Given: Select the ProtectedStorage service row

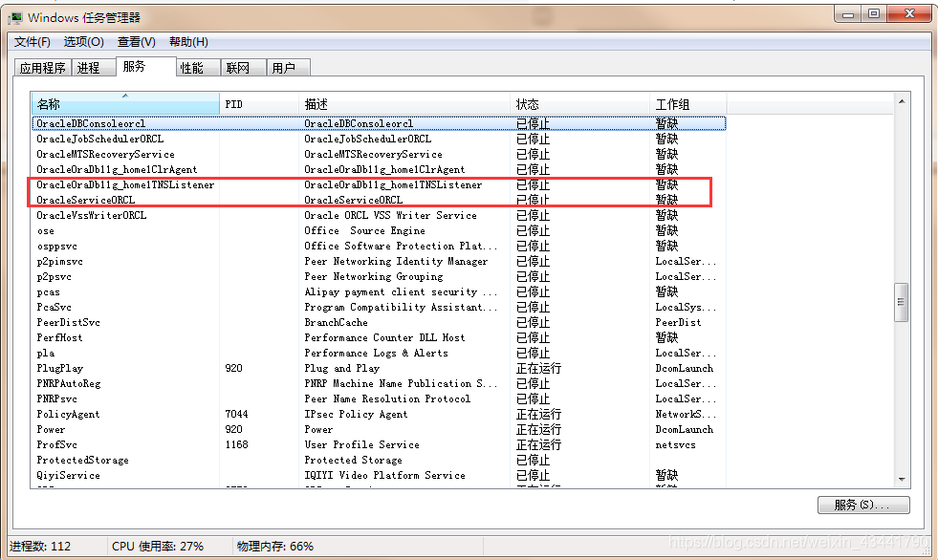Looking at the screenshot, I should pyautogui.click(x=379, y=461).
